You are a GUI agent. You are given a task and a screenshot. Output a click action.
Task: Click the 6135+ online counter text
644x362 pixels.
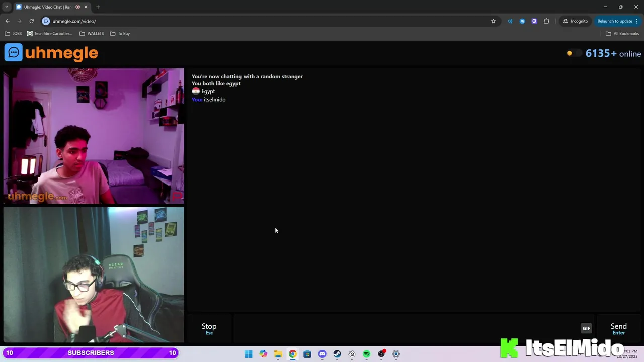(613, 53)
